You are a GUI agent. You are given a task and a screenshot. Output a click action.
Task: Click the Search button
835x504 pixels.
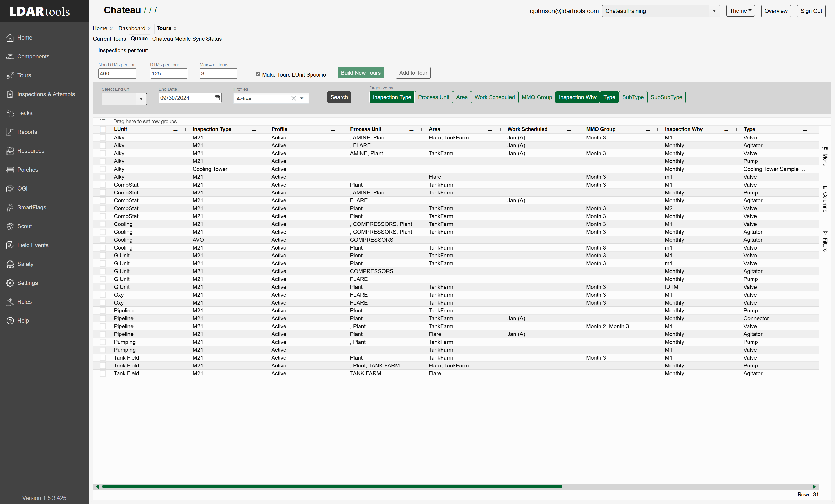339,97
